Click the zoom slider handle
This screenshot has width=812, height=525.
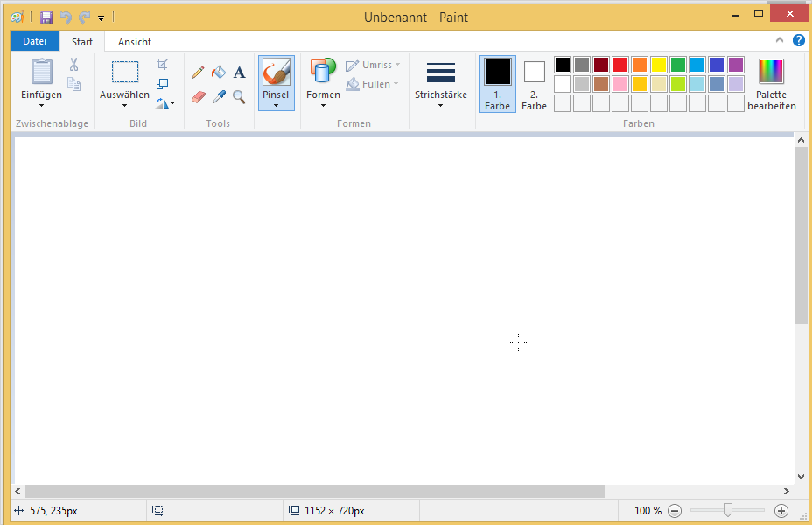728,510
